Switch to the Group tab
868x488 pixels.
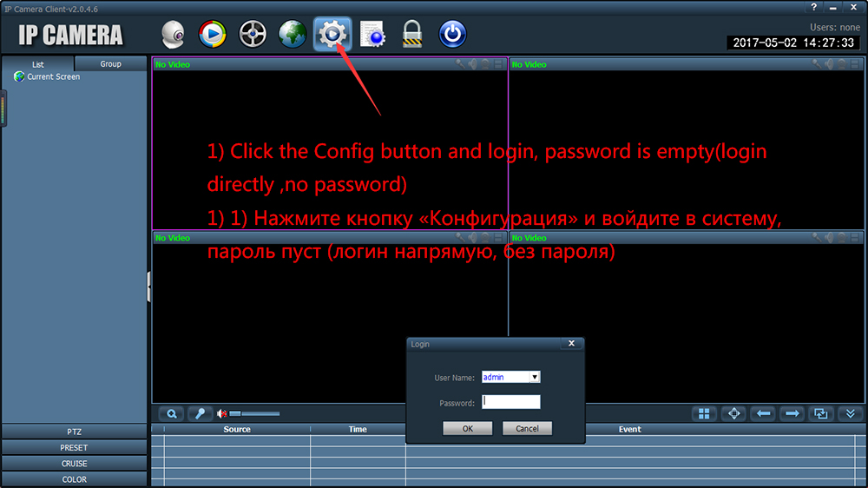coord(110,64)
